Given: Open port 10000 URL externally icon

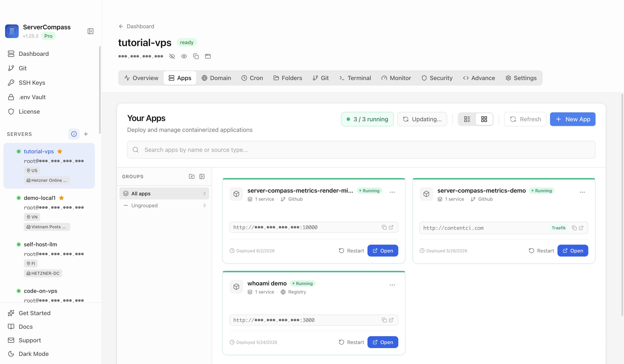Looking at the screenshot, I should click(x=391, y=227).
